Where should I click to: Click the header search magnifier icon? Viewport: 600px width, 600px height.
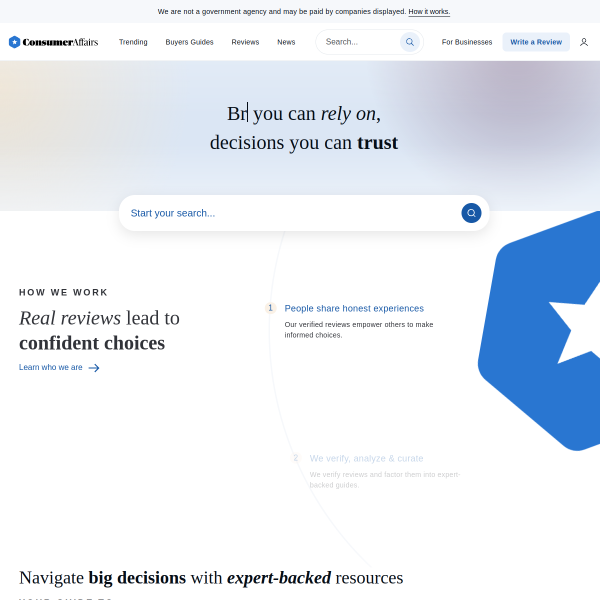pos(409,42)
